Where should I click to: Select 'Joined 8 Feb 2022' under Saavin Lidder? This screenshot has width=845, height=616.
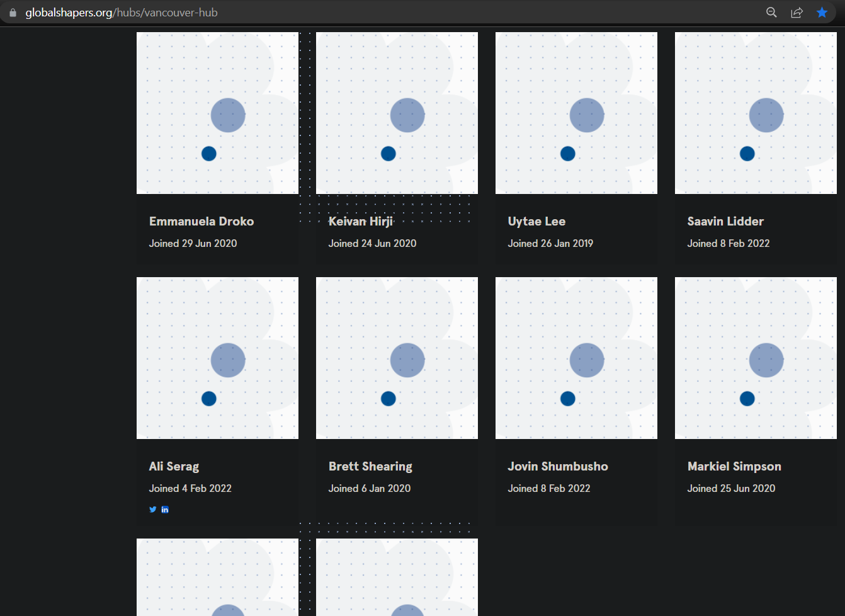click(729, 243)
